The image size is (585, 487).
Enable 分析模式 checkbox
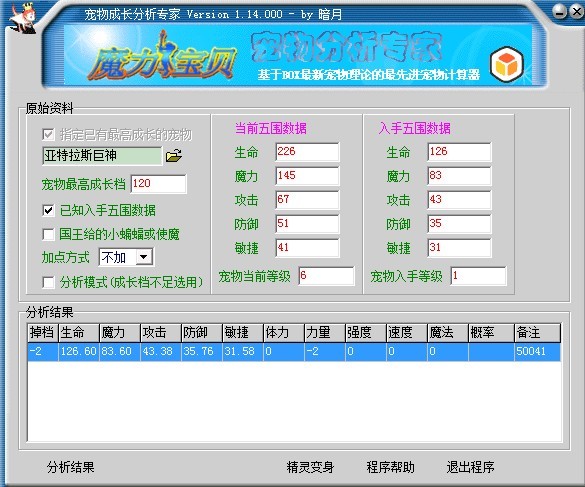(48, 282)
